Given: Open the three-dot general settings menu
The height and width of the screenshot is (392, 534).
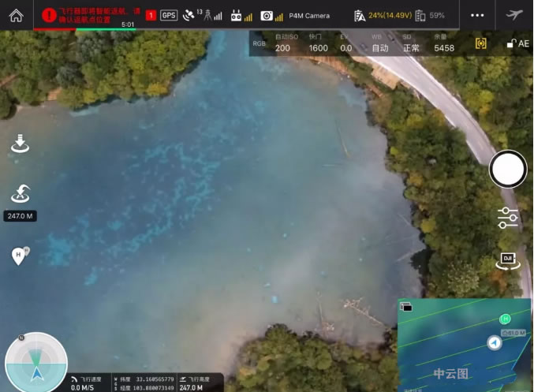Looking at the screenshot, I should [477, 15].
